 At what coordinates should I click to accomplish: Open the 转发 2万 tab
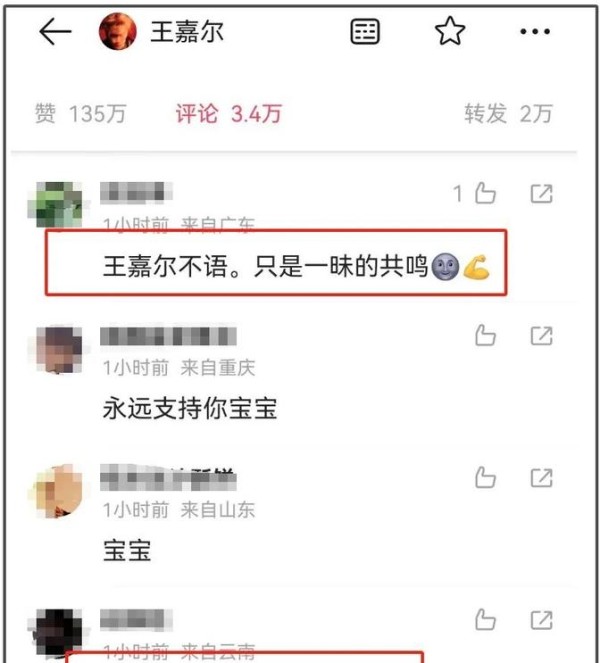coord(508,114)
